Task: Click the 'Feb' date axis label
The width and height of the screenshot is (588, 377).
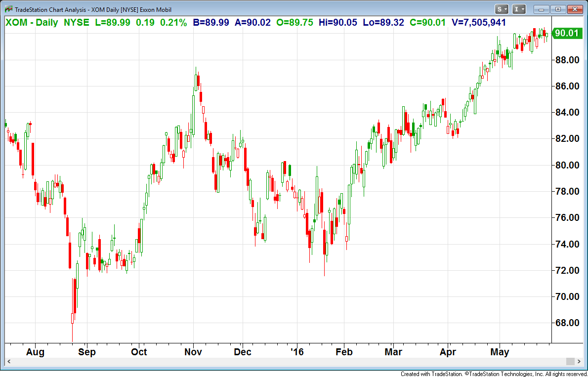Action: point(344,352)
